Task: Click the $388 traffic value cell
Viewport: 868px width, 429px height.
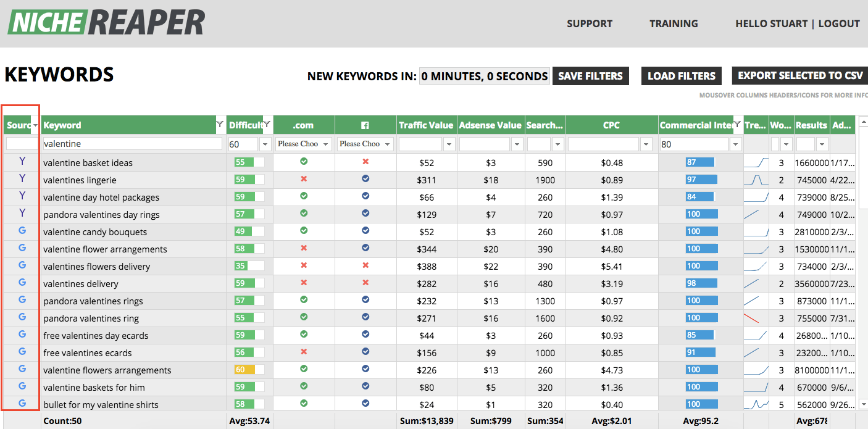Action: point(427,267)
